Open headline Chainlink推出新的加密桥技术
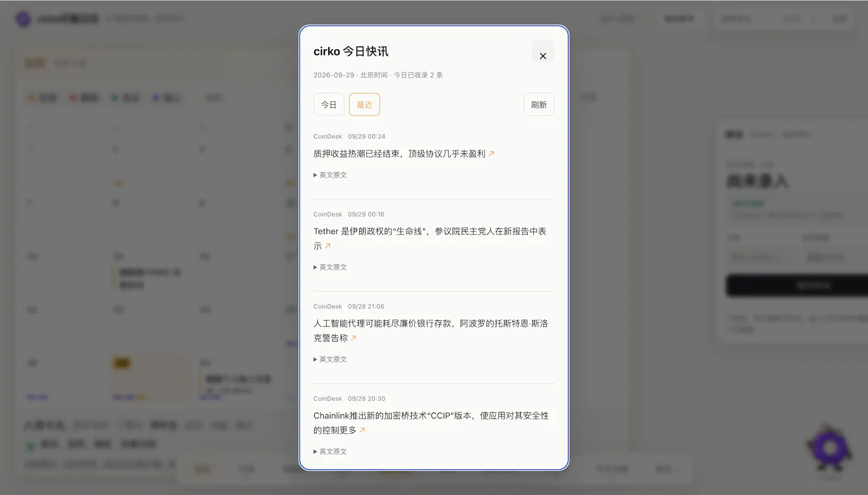 click(x=431, y=423)
